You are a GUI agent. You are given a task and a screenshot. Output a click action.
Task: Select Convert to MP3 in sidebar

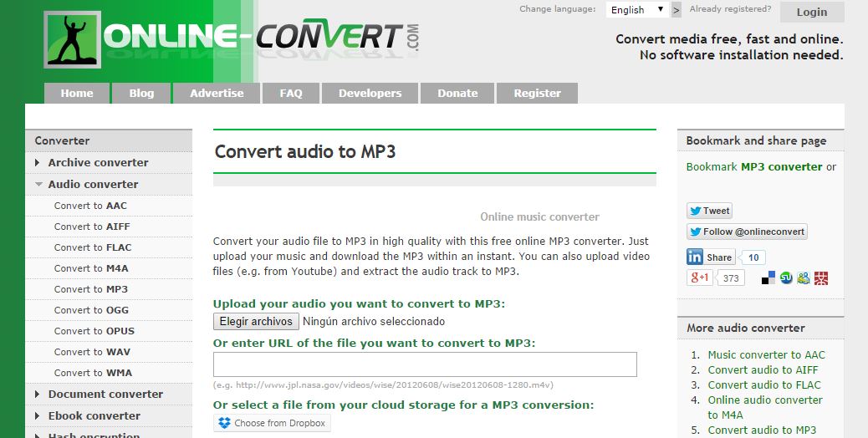[x=91, y=289]
